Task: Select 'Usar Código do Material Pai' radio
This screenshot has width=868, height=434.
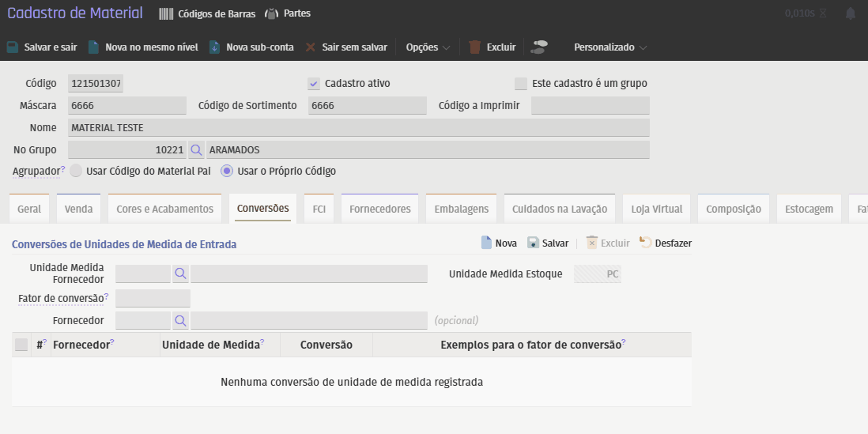Action: [x=76, y=171]
